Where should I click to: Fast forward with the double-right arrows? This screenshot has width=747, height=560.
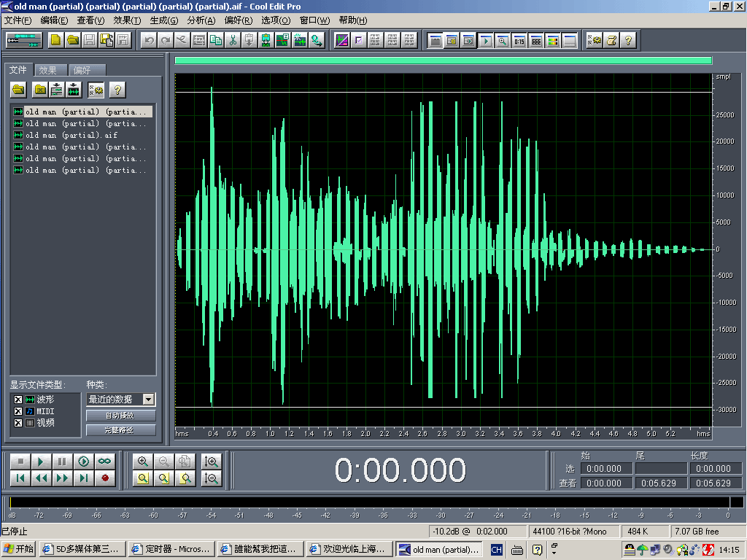[x=63, y=478]
